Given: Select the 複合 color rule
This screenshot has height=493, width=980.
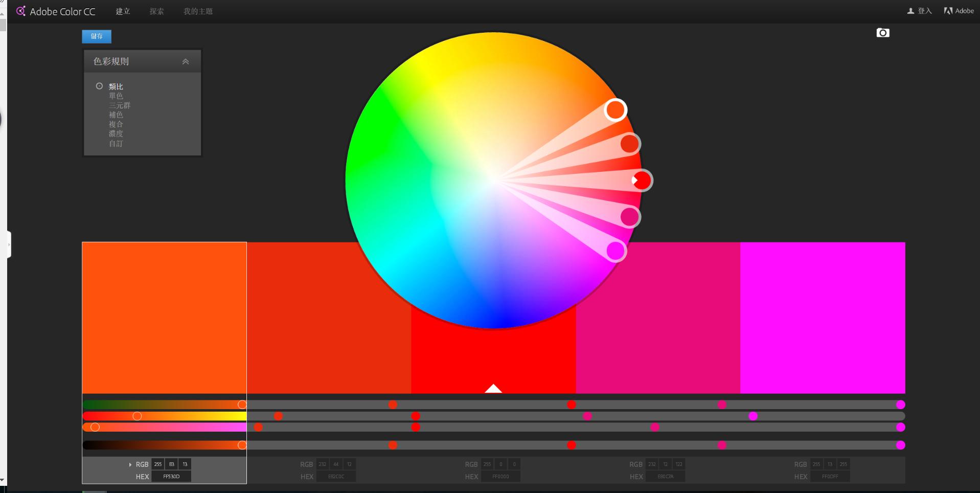Looking at the screenshot, I should pos(116,124).
